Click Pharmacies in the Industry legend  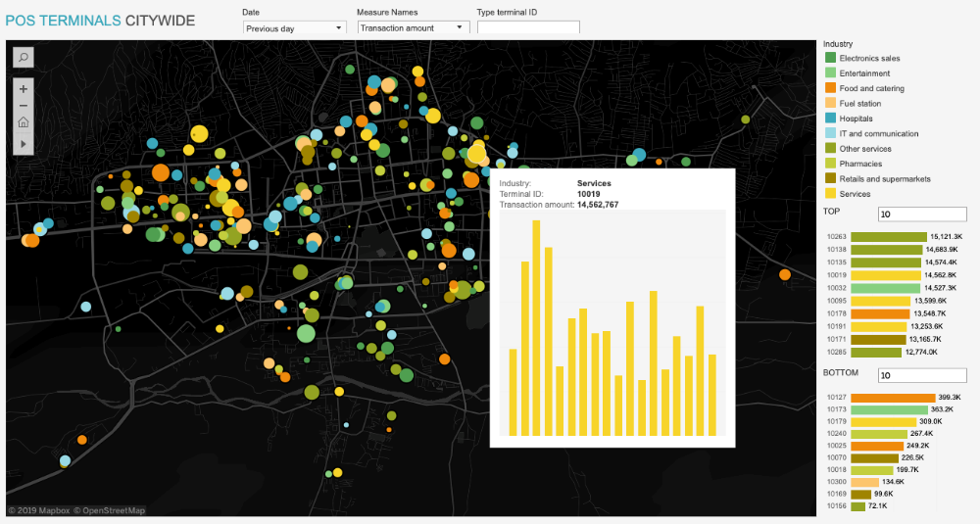[859, 165]
